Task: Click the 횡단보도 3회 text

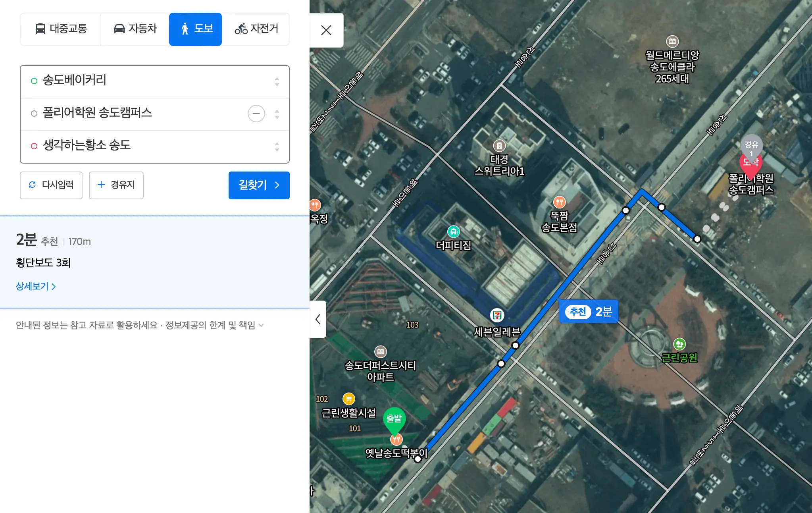Action: [43, 263]
